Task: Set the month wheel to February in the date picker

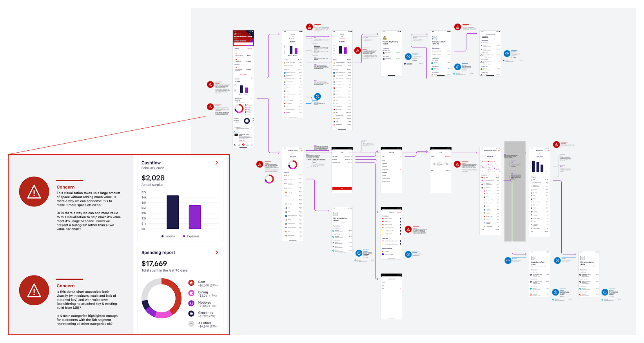Action: coord(439,164)
